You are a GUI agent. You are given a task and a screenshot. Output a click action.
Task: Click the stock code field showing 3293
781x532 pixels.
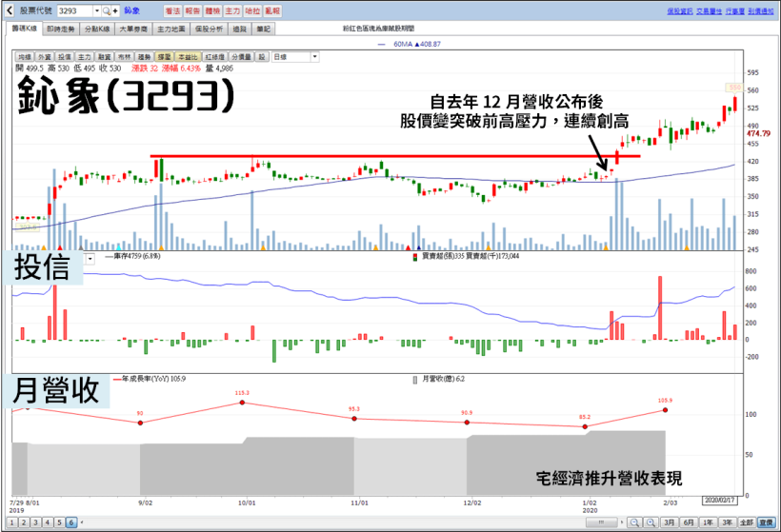pos(74,11)
